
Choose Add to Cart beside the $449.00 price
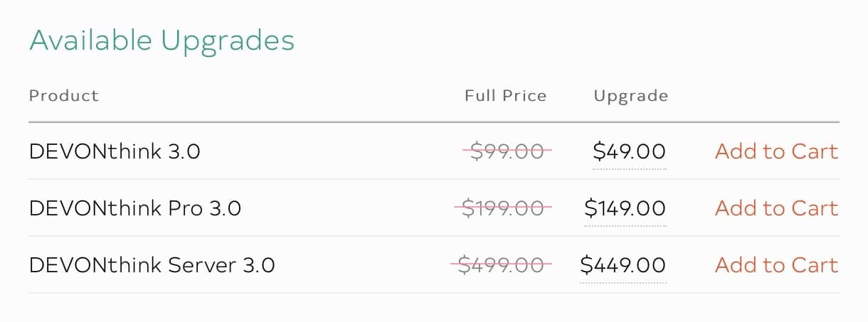tap(776, 265)
